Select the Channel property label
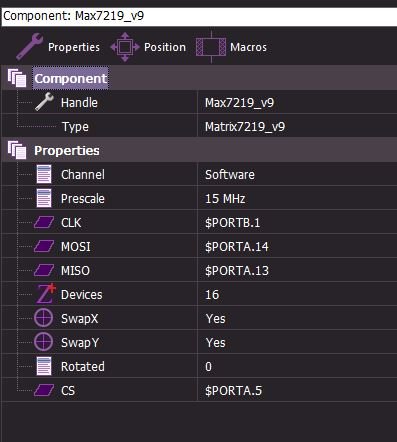 tap(83, 174)
